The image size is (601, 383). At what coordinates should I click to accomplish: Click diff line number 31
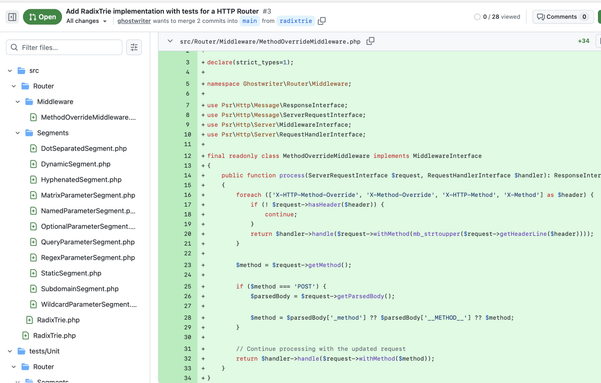(x=187, y=349)
